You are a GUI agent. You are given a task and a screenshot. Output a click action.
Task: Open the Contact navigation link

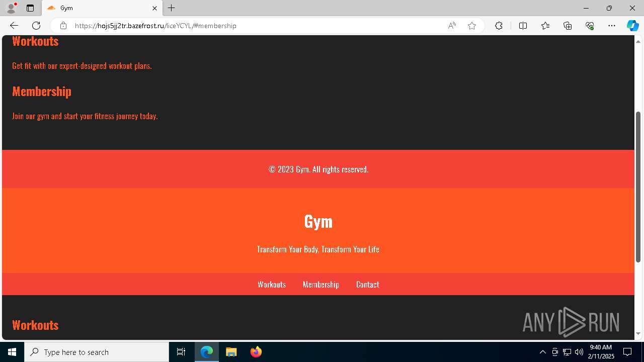[368, 284]
